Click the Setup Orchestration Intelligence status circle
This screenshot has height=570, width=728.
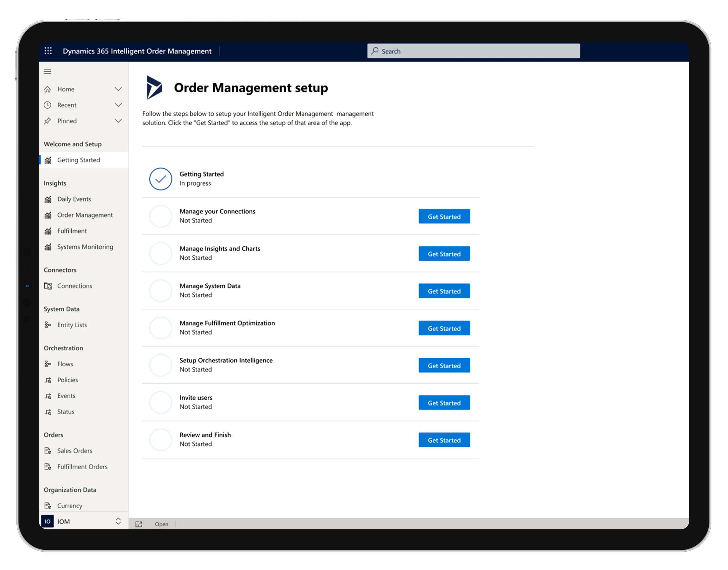tap(160, 365)
